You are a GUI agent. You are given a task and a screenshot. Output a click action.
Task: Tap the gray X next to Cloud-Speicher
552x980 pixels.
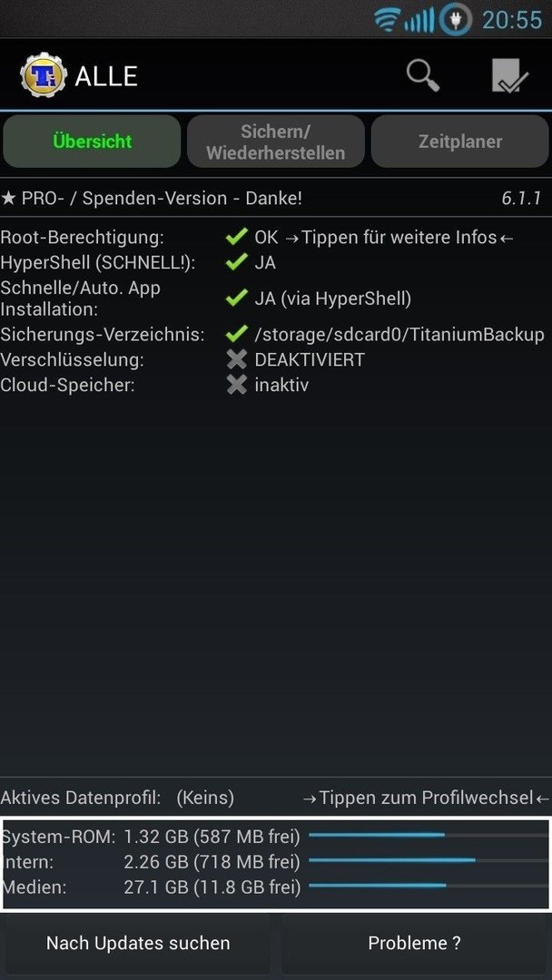236,385
